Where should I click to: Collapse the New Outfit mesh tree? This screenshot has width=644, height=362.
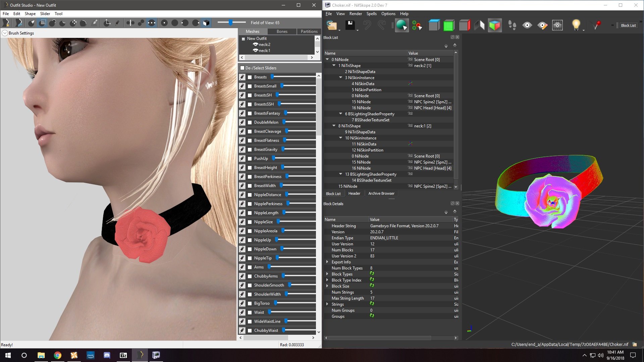pyautogui.click(x=244, y=39)
